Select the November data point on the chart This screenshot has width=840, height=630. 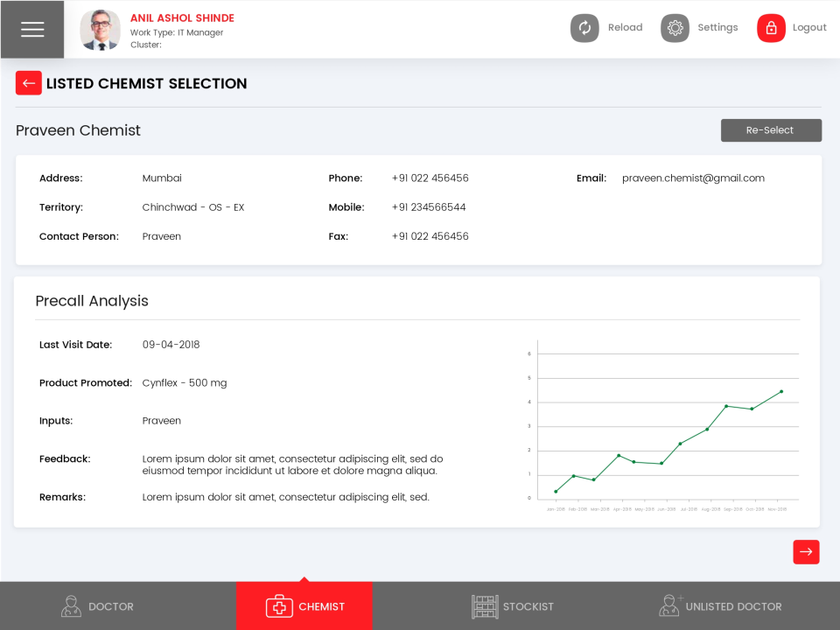click(x=781, y=391)
